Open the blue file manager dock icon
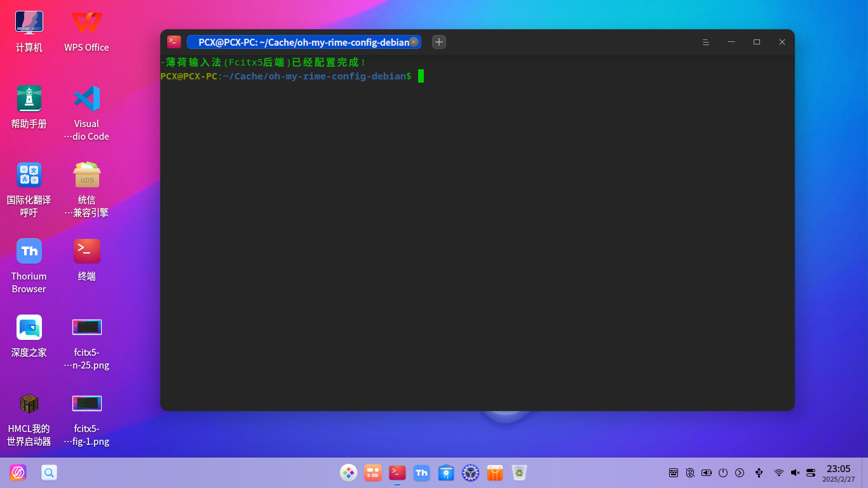The width and height of the screenshot is (868, 488). coord(446,473)
